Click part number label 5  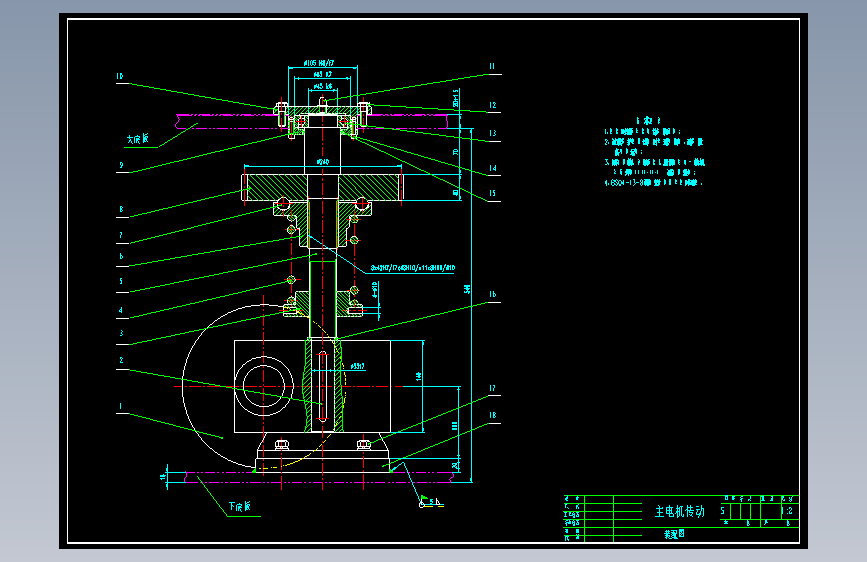coord(121,281)
